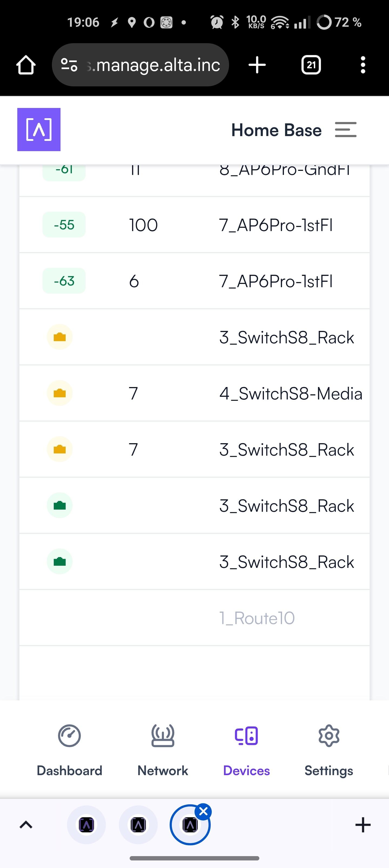Open the 4_SwitchS8-Media device row

point(290,393)
